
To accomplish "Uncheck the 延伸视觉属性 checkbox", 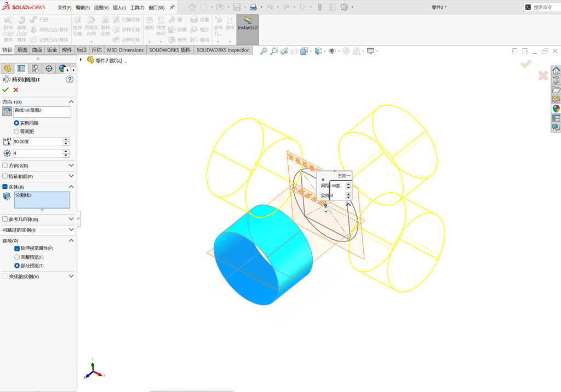I will tap(17, 248).
